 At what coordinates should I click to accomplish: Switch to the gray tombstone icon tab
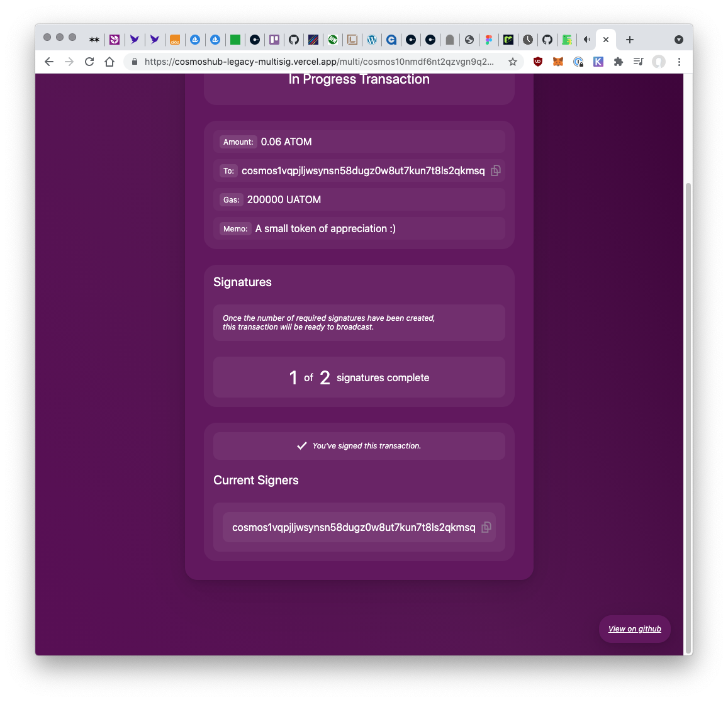click(x=449, y=40)
